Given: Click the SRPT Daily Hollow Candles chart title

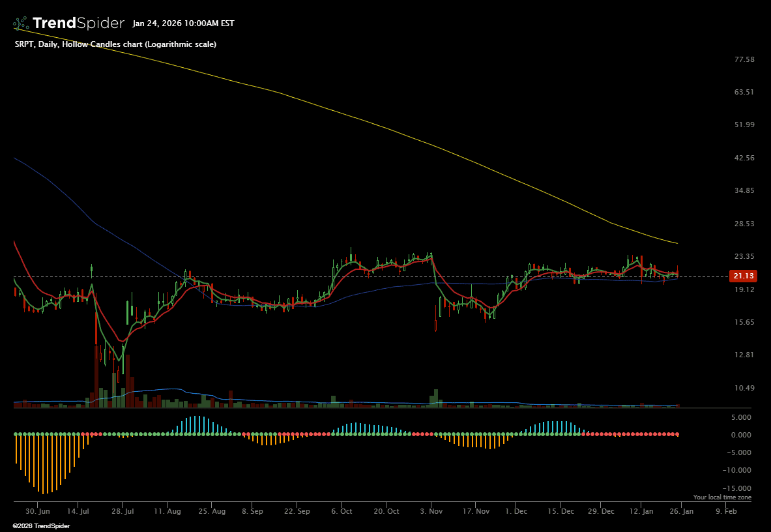Looking at the screenshot, I should [x=115, y=44].
